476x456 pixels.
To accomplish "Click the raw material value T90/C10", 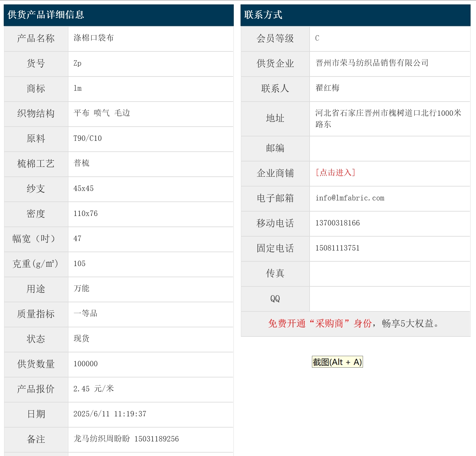I will pyautogui.click(x=87, y=138).
